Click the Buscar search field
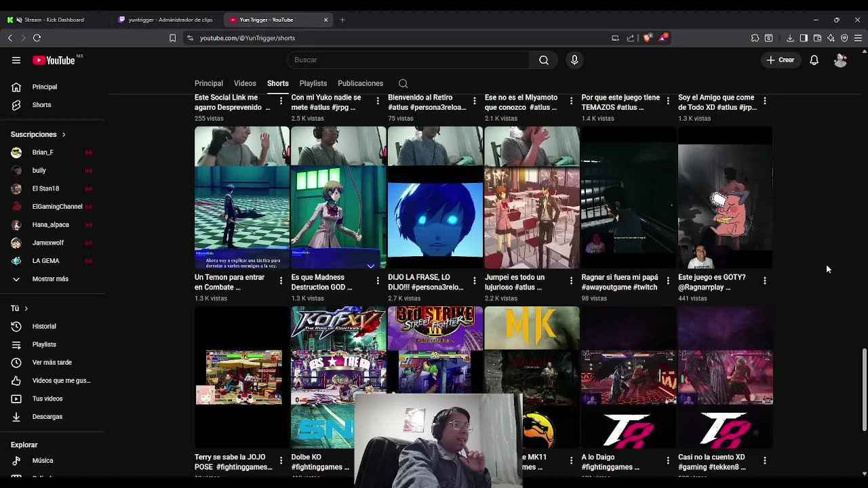The height and width of the screenshot is (488, 868). pyautogui.click(x=409, y=60)
